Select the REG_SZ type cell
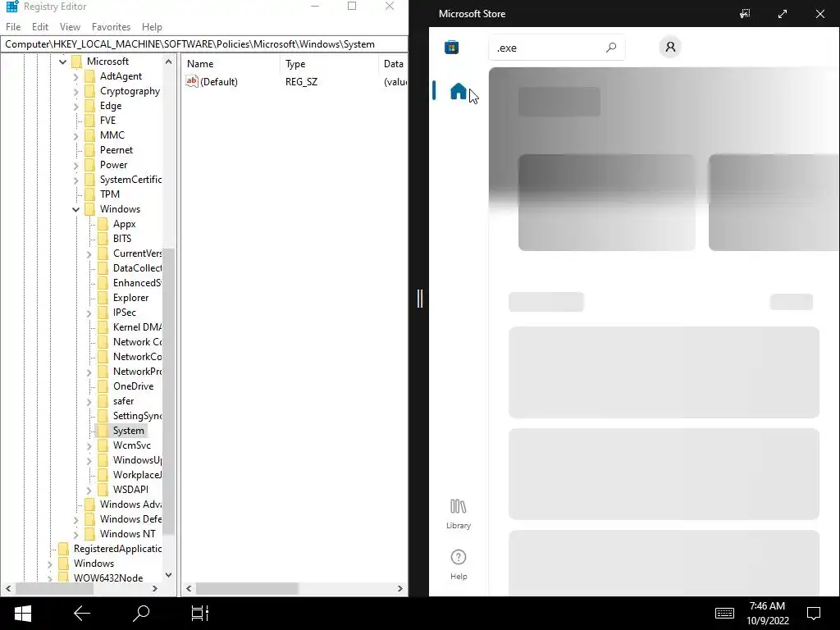The image size is (840, 630). (301, 82)
